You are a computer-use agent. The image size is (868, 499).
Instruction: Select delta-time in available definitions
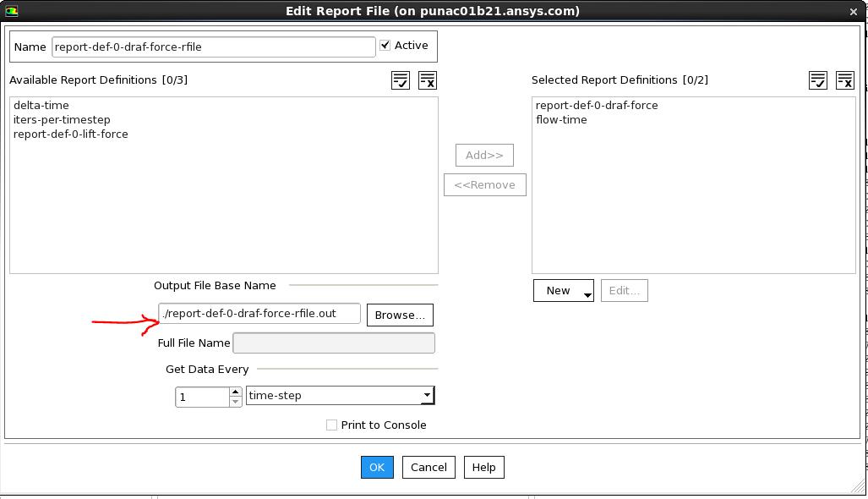(x=41, y=105)
